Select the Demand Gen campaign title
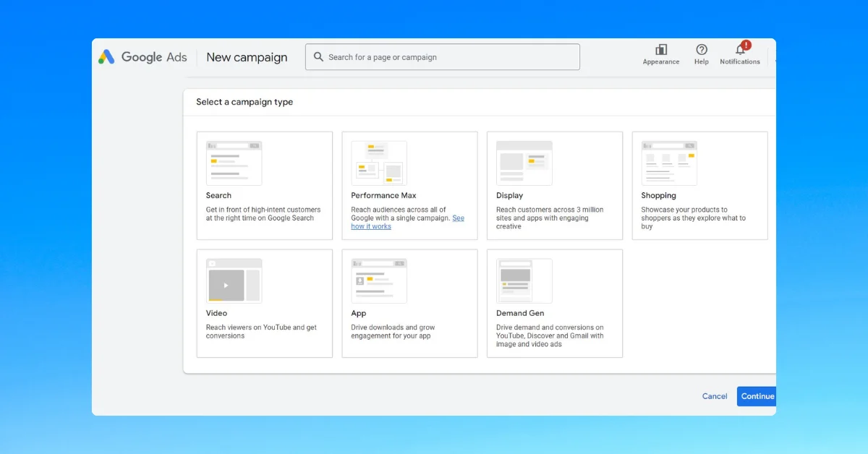 [520, 313]
